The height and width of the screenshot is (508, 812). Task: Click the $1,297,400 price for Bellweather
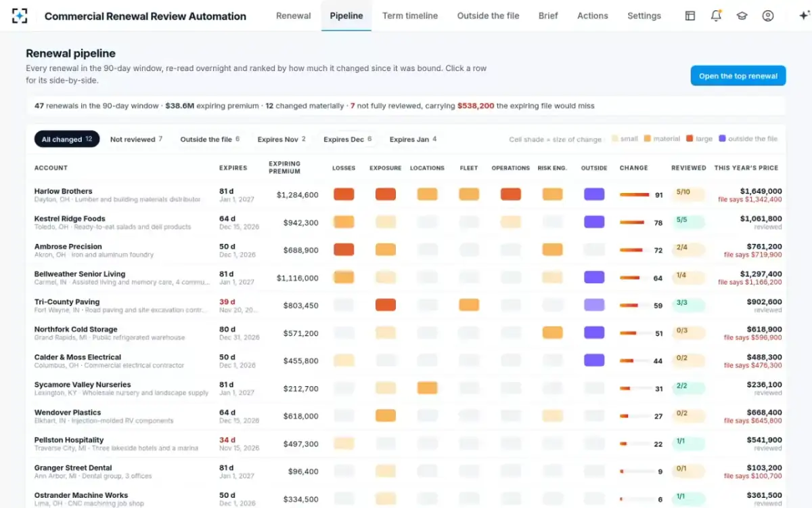tap(761, 274)
